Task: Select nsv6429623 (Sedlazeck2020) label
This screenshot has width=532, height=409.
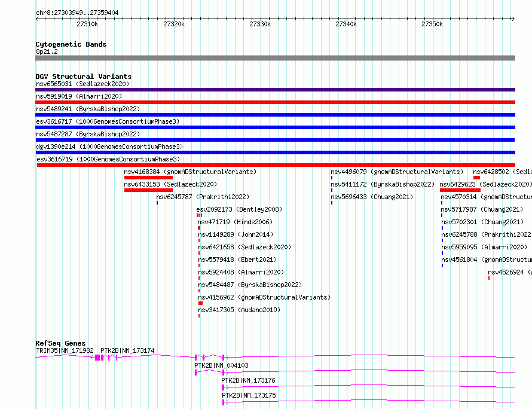Action: [486, 184]
